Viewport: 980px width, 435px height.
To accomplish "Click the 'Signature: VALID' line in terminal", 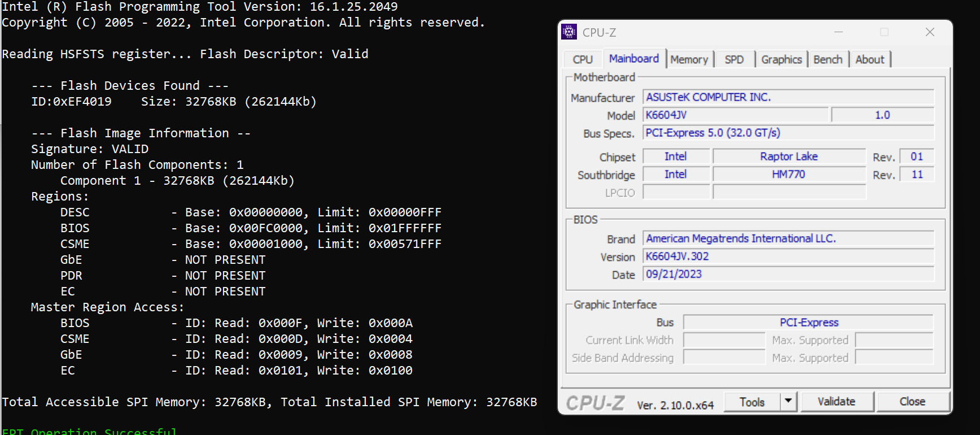I will (x=90, y=149).
